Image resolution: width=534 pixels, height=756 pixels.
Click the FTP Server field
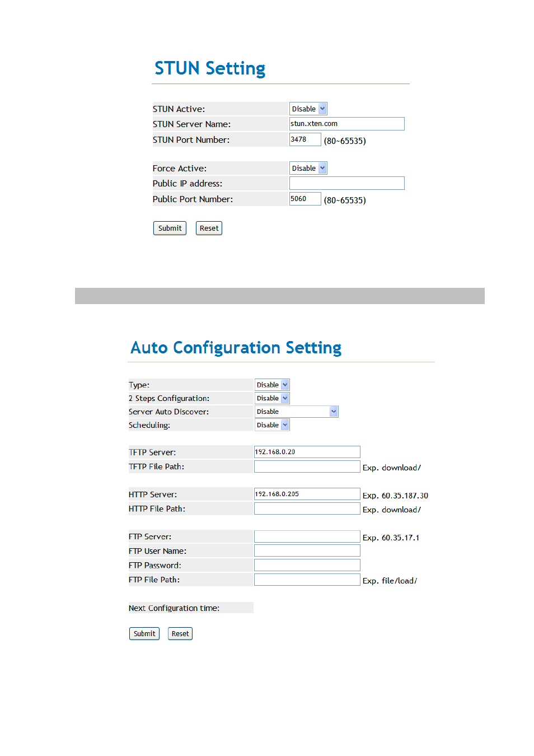click(x=307, y=536)
